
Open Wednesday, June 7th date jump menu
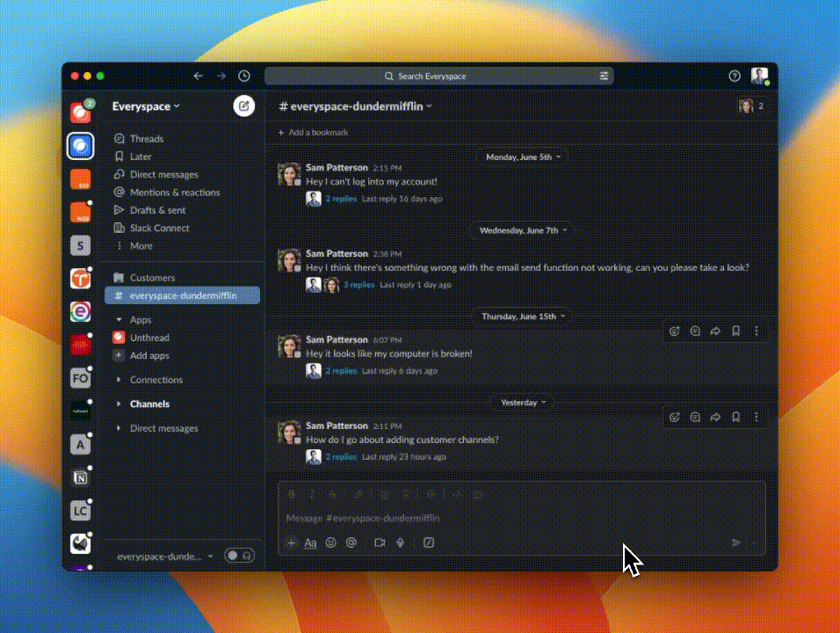pos(522,230)
